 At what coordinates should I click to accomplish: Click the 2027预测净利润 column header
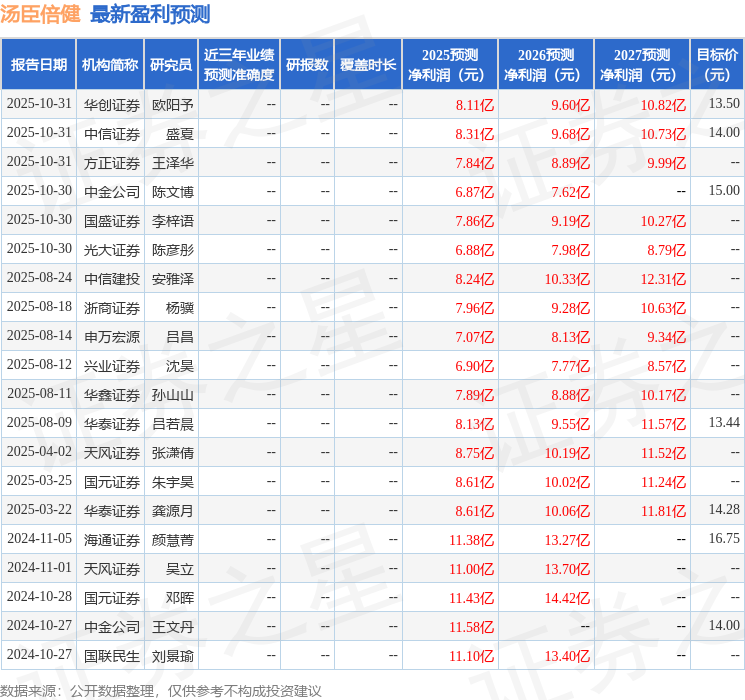click(x=642, y=65)
